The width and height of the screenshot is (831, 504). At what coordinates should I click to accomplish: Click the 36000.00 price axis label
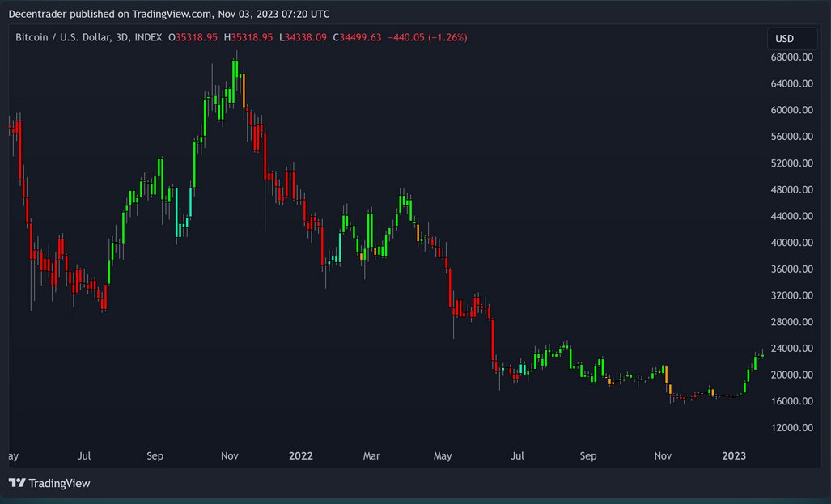coord(792,269)
